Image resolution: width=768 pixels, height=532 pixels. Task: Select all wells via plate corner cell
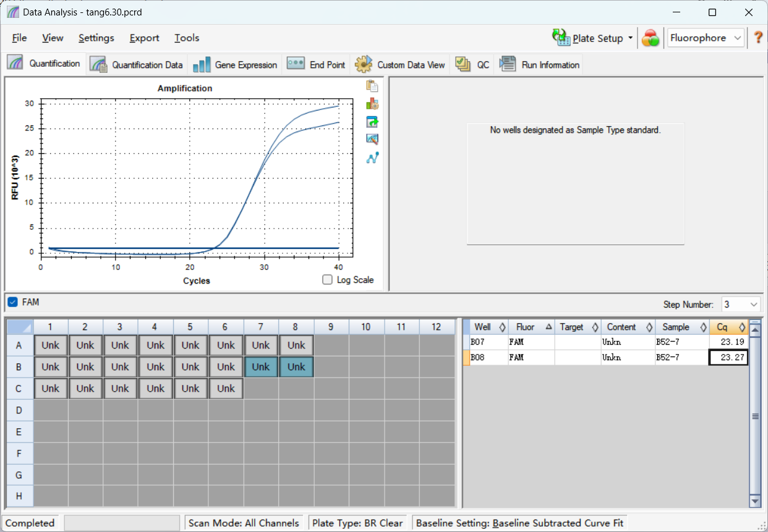(x=19, y=326)
